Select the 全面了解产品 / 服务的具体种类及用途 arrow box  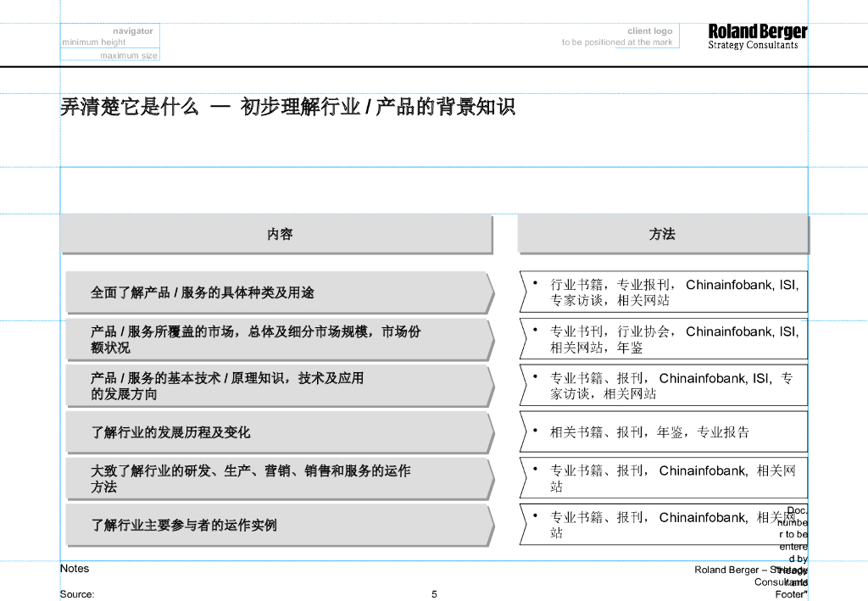click(x=279, y=292)
